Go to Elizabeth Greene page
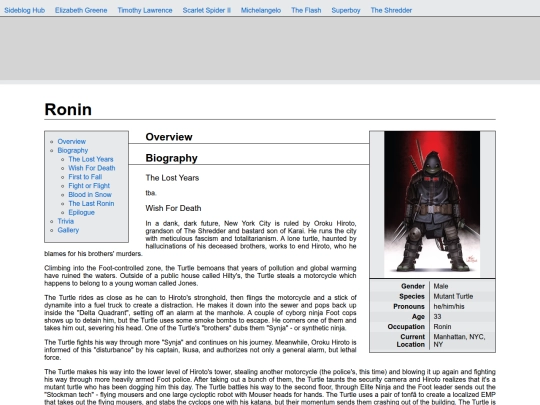The height and width of the screenshot is (405, 540). pyautogui.click(x=81, y=10)
